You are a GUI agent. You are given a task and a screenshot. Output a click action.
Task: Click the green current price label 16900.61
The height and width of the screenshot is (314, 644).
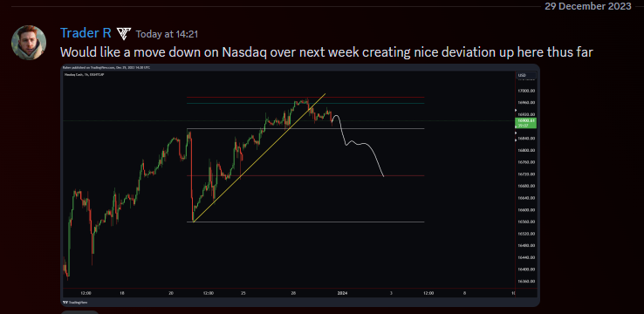[526, 123]
